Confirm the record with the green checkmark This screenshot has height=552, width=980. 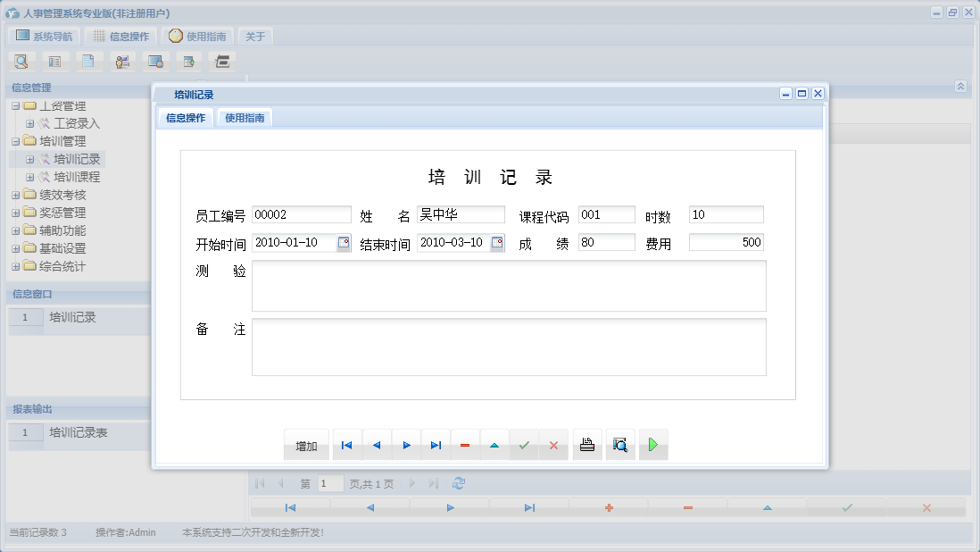(524, 444)
